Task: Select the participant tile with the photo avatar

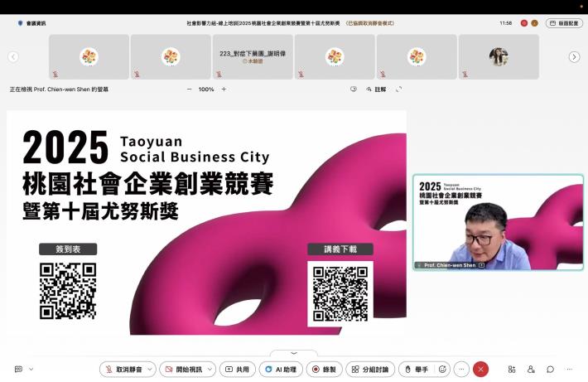Action: click(x=499, y=57)
